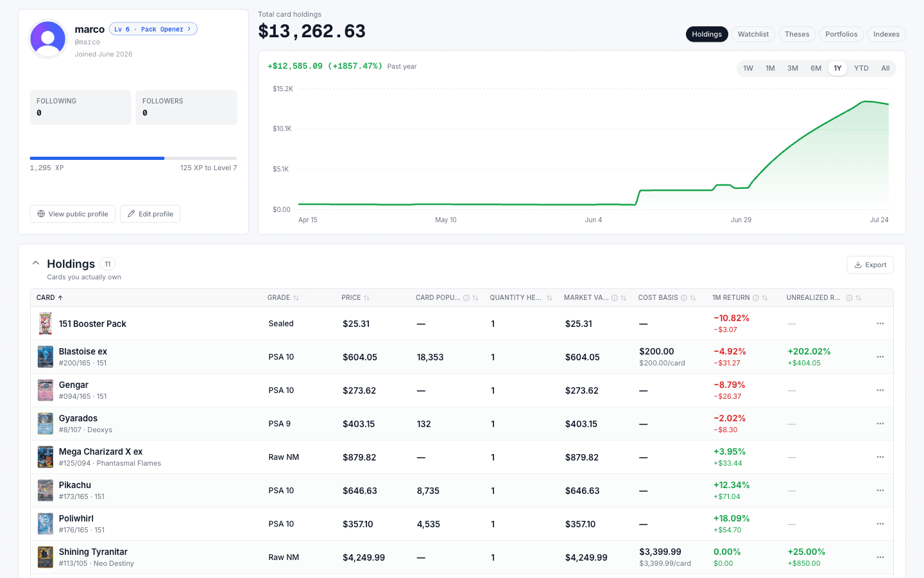Open the FOLLOWING count box
The height and width of the screenshot is (578, 924).
(x=81, y=107)
